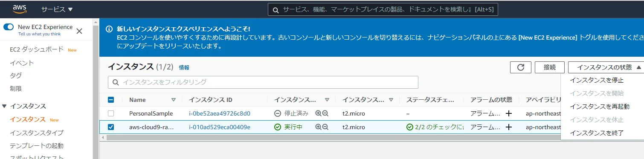The height and width of the screenshot is (159, 644).
Task: Open instance ID i-0be52aea49726c8d0
Action: pyautogui.click(x=219, y=113)
